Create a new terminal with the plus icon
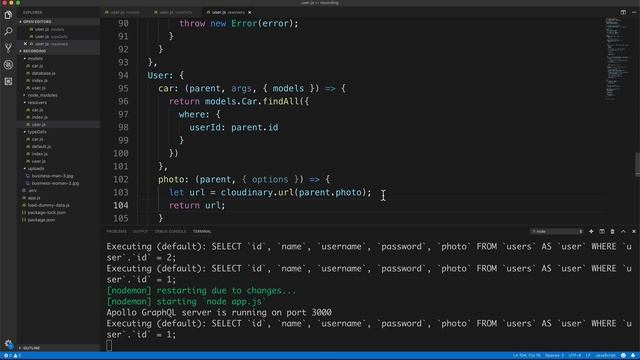The height and width of the screenshot is (360, 640). (x=591, y=231)
